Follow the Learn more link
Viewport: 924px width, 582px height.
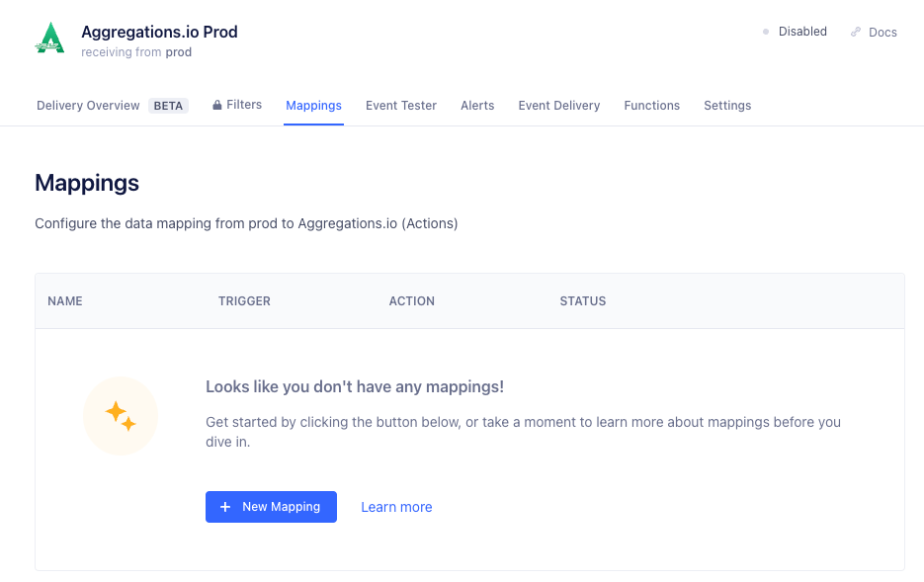[x=396, y=507]
